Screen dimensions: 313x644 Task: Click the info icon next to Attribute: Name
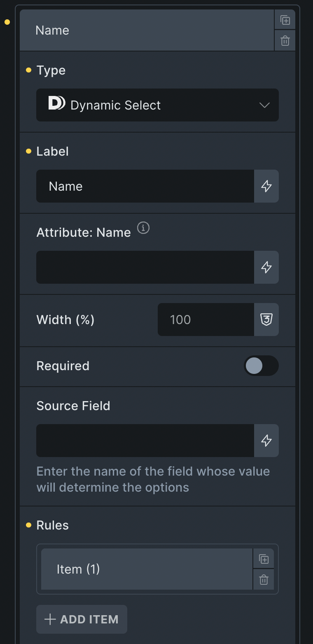click(143, 228)
